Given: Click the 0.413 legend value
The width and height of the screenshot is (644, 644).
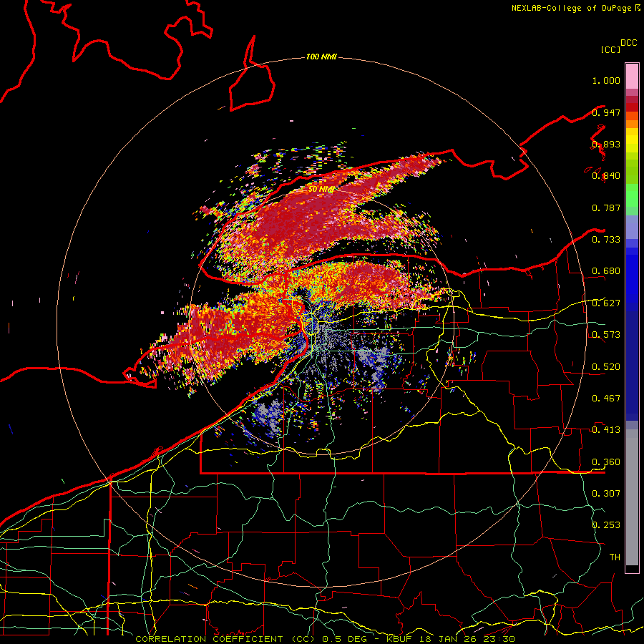Looking at the screenshot, I should click(606, 430).
